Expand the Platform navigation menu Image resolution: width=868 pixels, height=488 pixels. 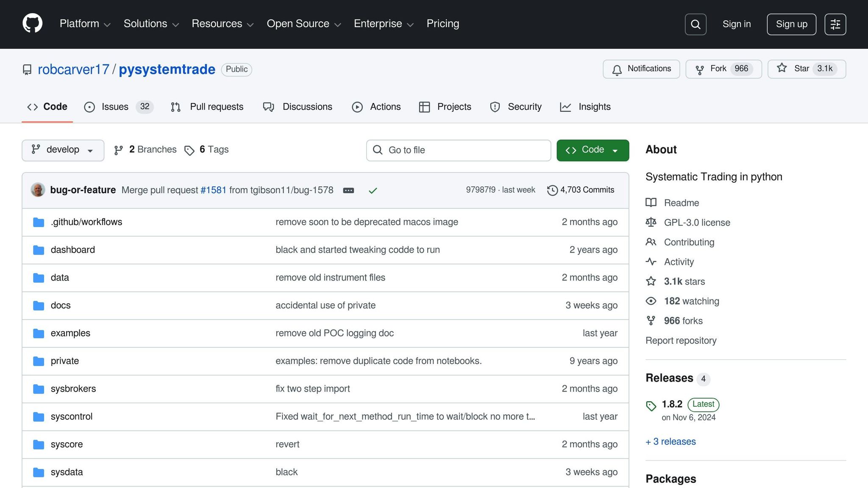(x=85, y=24)
